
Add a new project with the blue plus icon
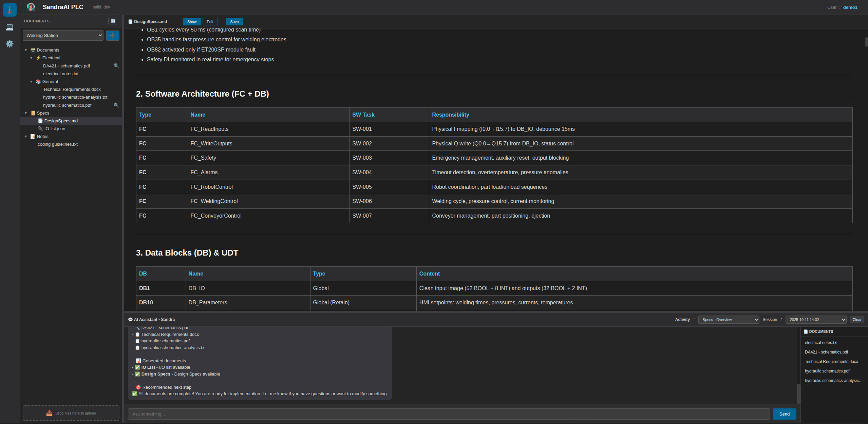(x=113, y=35)
